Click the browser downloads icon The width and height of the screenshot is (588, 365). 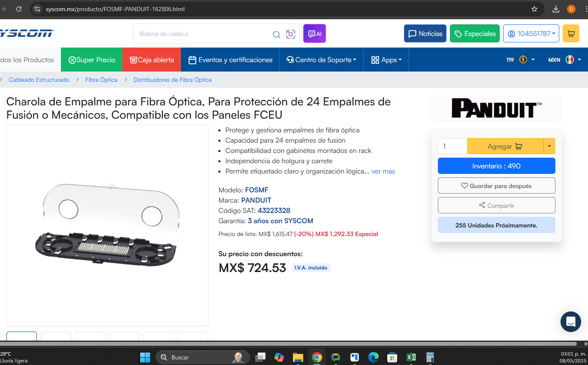pyautogui.click(x=556, y=9)
